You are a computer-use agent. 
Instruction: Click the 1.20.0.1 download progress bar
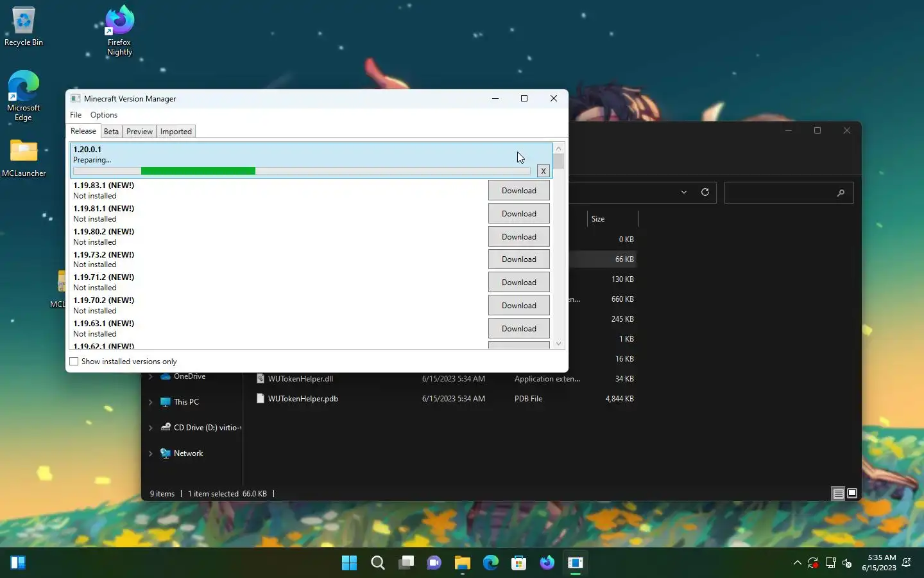[x=302, y=171]
